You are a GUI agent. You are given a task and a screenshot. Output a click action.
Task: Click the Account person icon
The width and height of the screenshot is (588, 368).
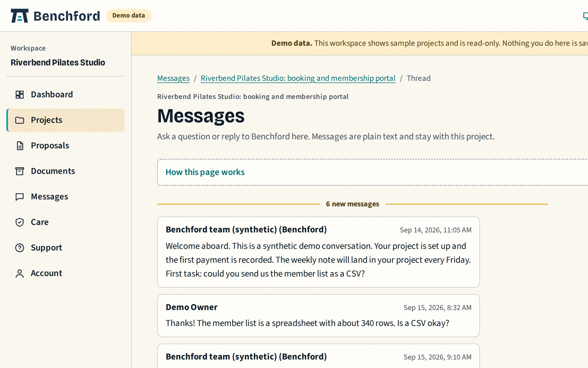coord(20,273)
